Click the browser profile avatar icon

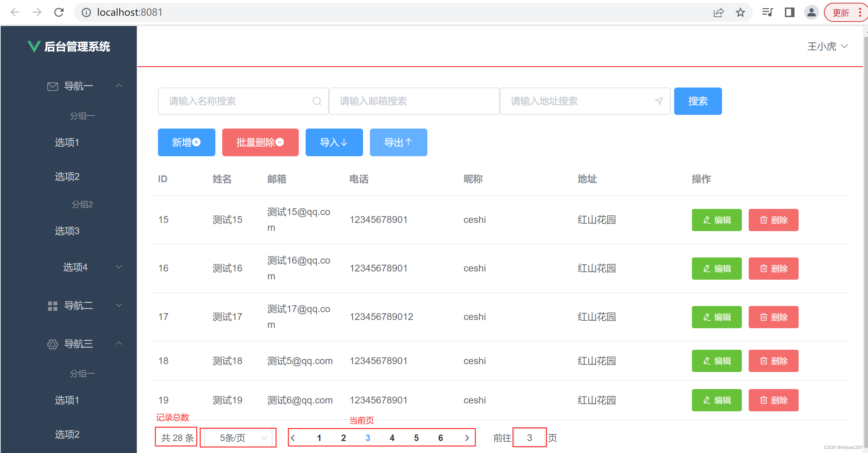811,12
